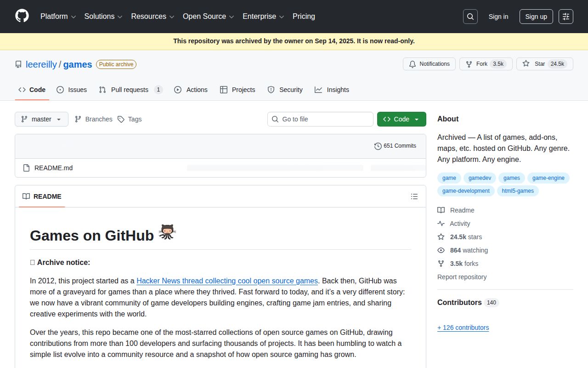Screen dimensions: 588x368
Task: Open the Hacker News thread link
Action: click(x=227, y=281)
